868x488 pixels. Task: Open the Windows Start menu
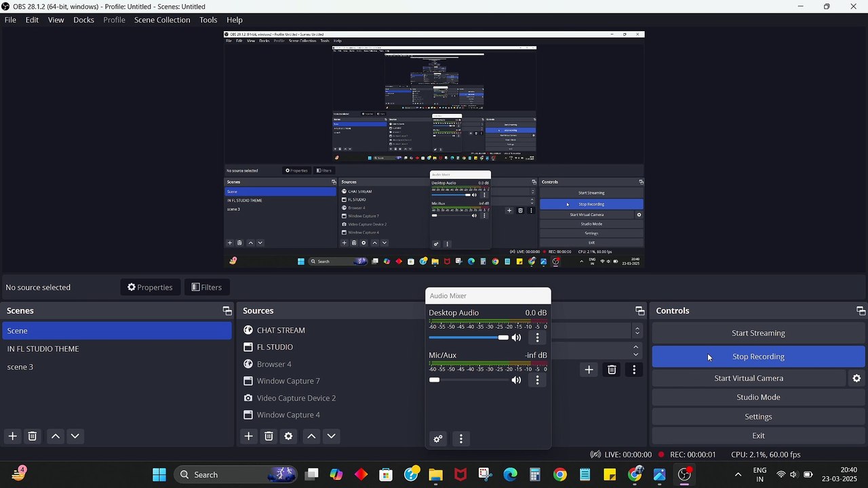click(159, 474)
